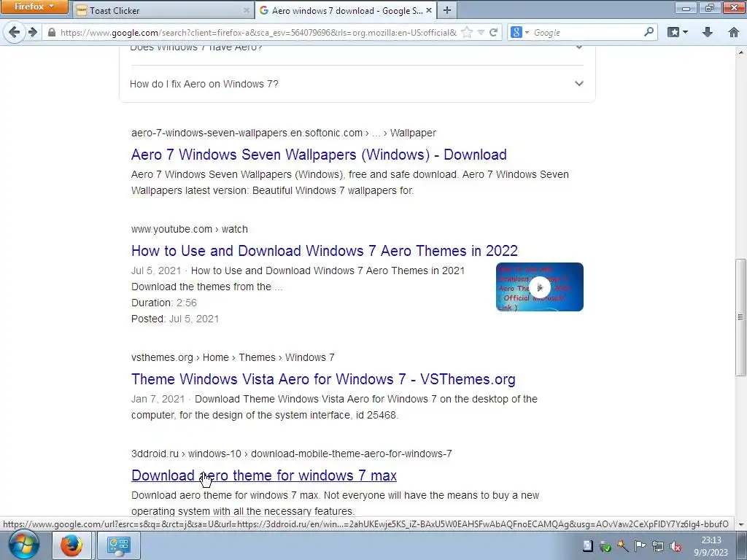Close the Aero windows 7 download tab
Screen dimensions: 747x560
click(x=429, y=10)
